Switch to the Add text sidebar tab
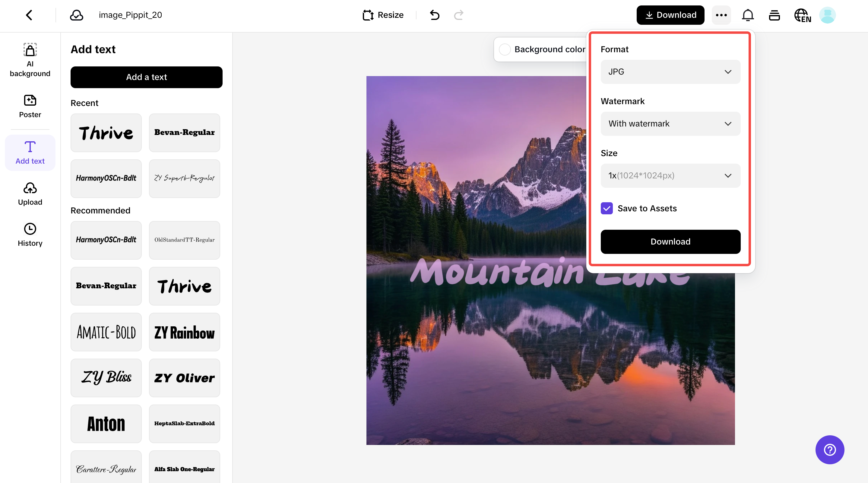This screenshot has width=868, height=483. [30, 152]
